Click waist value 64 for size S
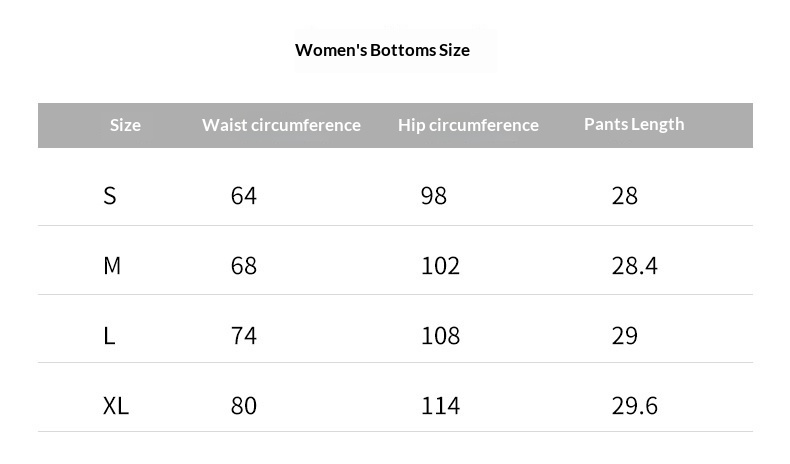 click(244, 195)
